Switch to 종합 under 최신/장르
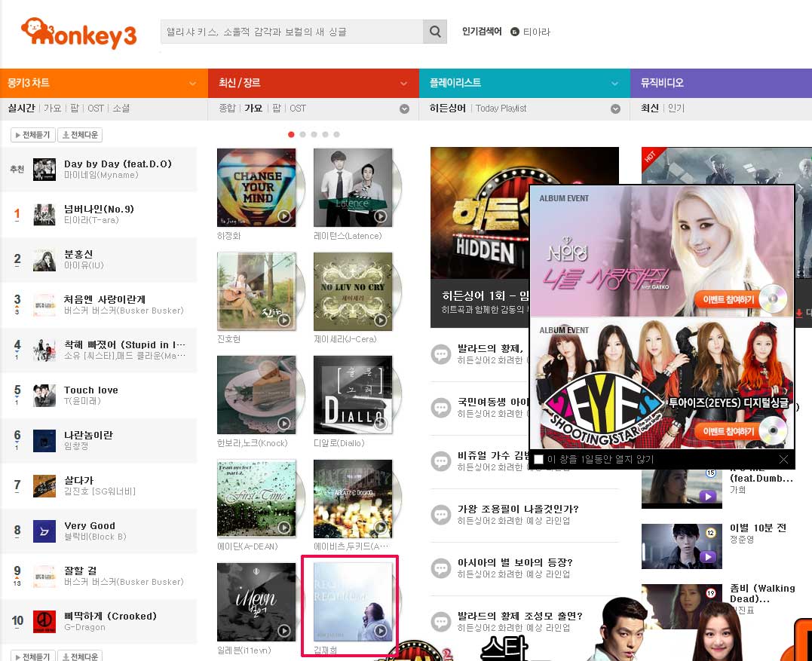This screenshot has width=812, height=661. (x=227, y=109)
